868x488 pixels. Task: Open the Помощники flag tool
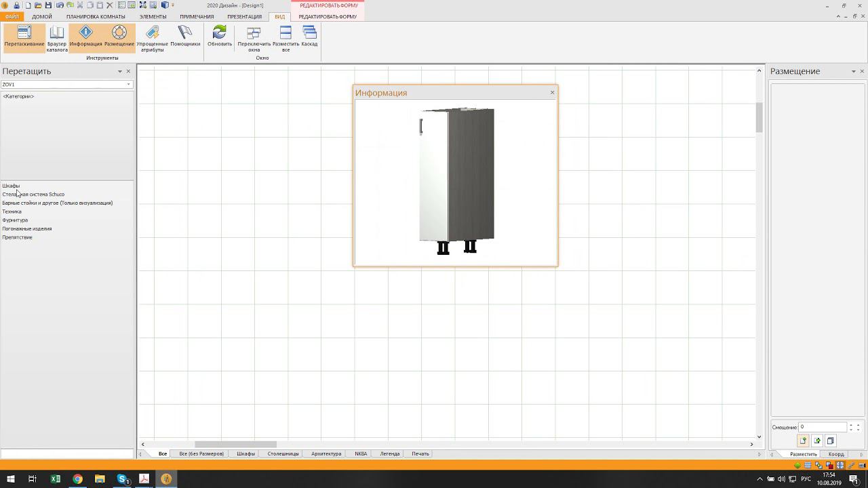pos(185,37)
